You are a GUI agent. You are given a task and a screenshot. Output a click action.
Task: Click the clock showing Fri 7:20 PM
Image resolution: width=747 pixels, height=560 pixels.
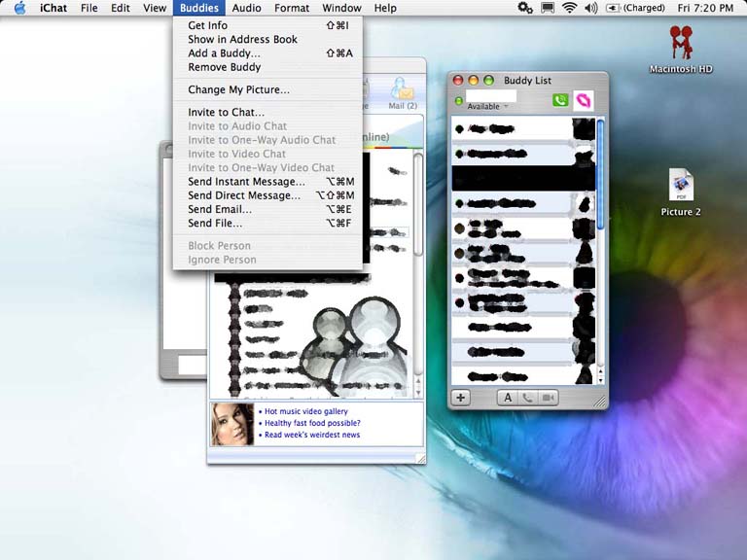point(705,8)
